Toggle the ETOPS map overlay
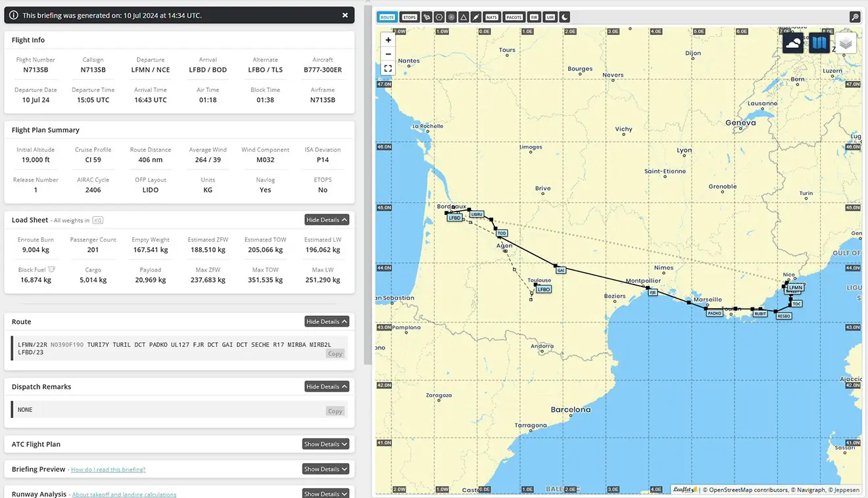The image size is (868, 498). point(410,17)
